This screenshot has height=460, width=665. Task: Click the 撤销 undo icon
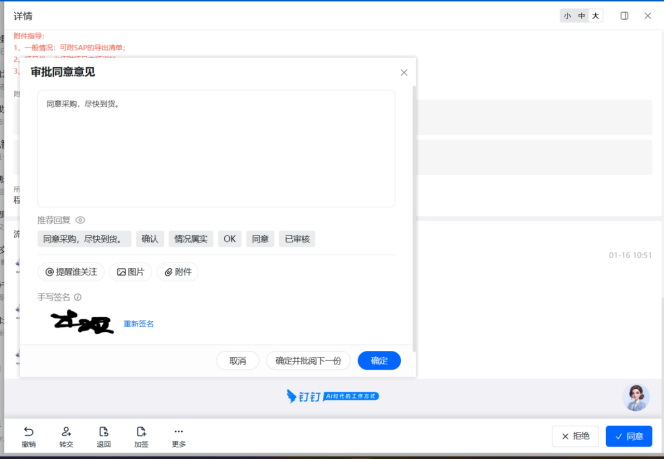pyautogui.click(x=28, y=432)
